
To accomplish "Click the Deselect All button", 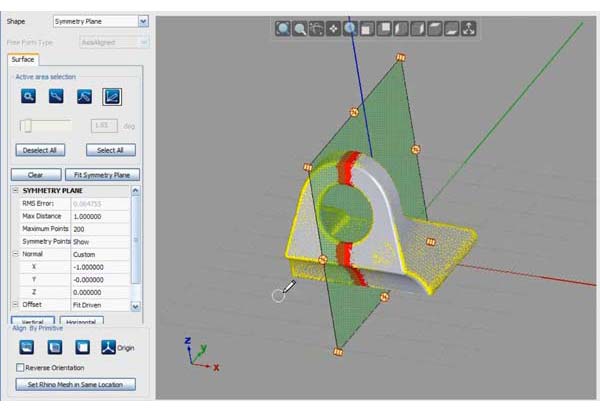I will [39, 150].
